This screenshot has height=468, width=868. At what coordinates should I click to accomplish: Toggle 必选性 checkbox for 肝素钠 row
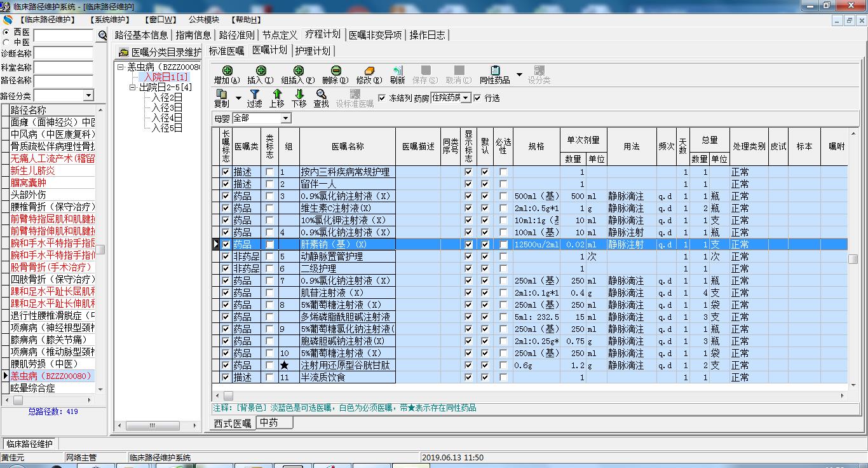[x=503, y=245]
